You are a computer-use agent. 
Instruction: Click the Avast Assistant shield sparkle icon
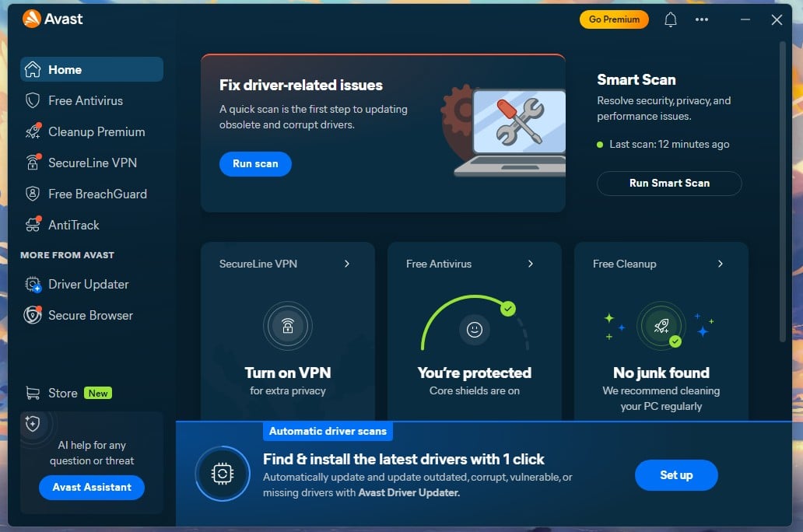point(33,423)
